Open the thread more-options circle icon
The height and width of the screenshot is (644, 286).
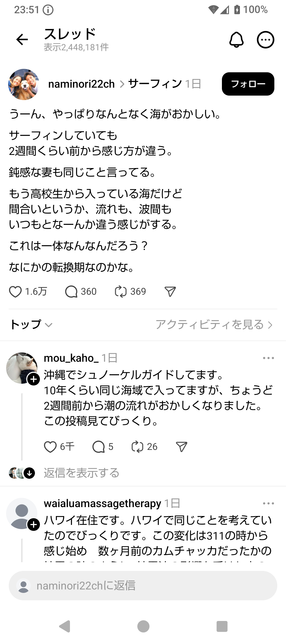265,40
